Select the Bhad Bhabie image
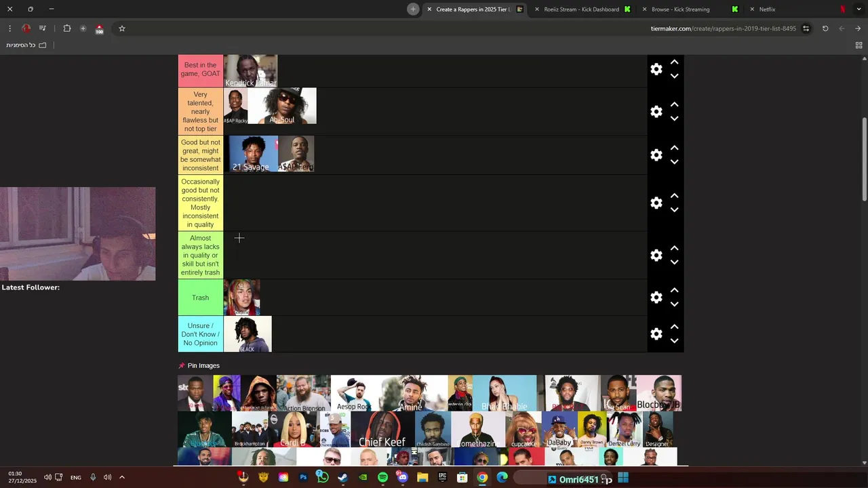The width and height of the screenshot is (868, 488). (505, 393)
